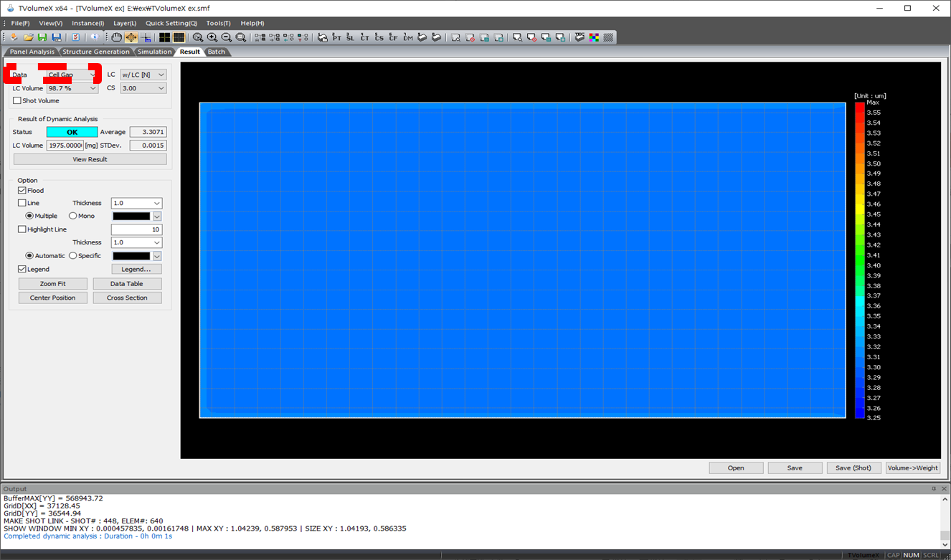Screen dimensions: 951x560
Task: Click the Cross Section button
Action: click(x=127, y=298)
